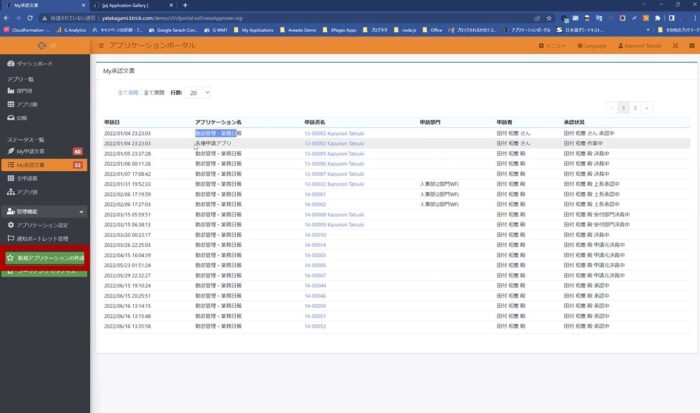Switch to the My承認文書 browser tab
The image size is (700, 413).
click(45, 5)
